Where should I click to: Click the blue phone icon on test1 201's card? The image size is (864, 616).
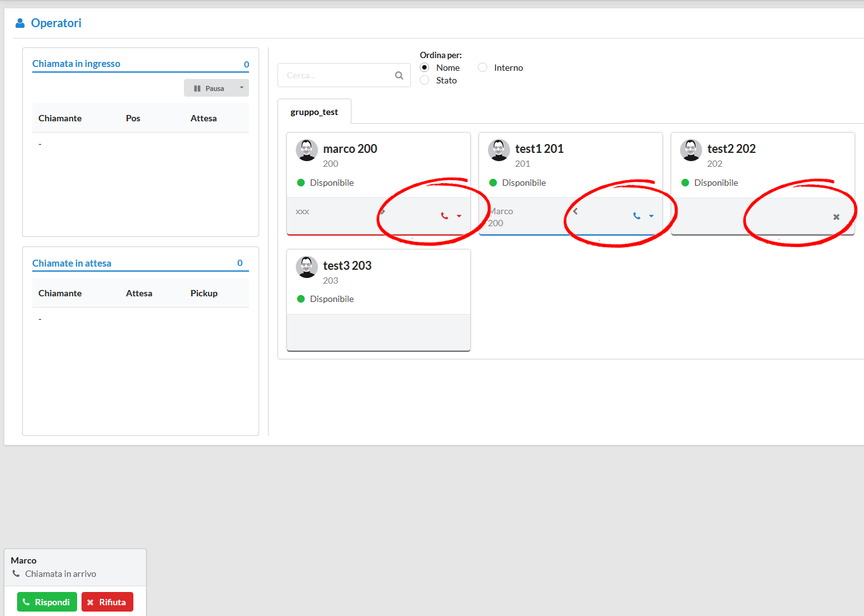click(636, 215)
